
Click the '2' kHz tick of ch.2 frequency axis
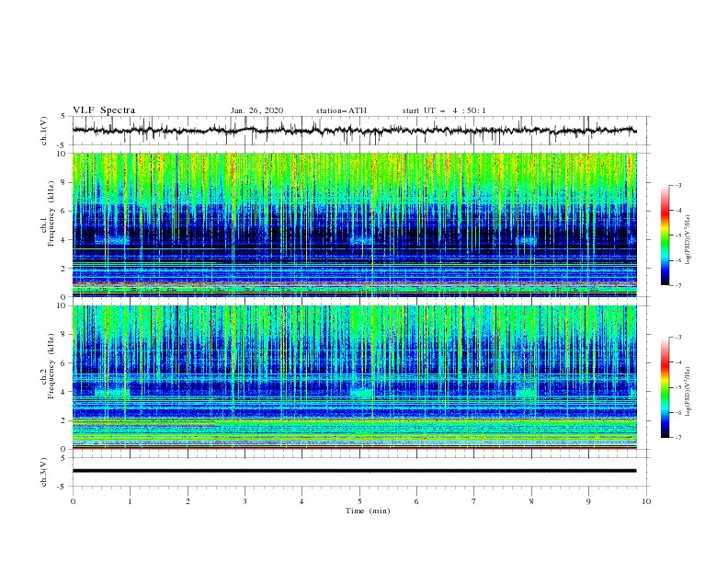[x=63, y=420]
